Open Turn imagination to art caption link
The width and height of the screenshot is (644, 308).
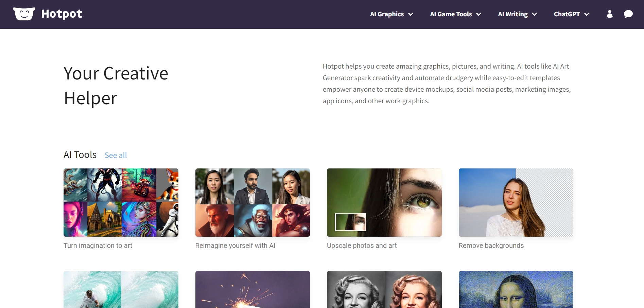tap(98, 246)
